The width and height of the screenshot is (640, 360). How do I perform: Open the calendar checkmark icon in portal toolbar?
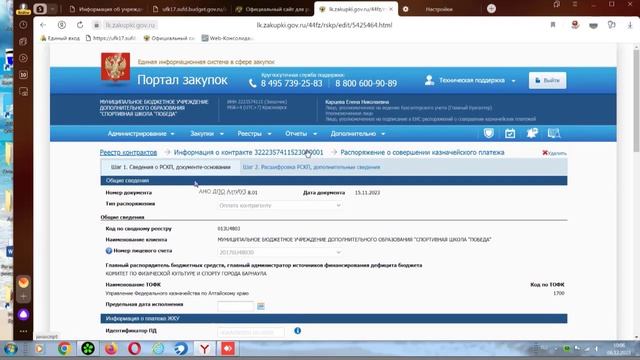[x=510, y=133]
